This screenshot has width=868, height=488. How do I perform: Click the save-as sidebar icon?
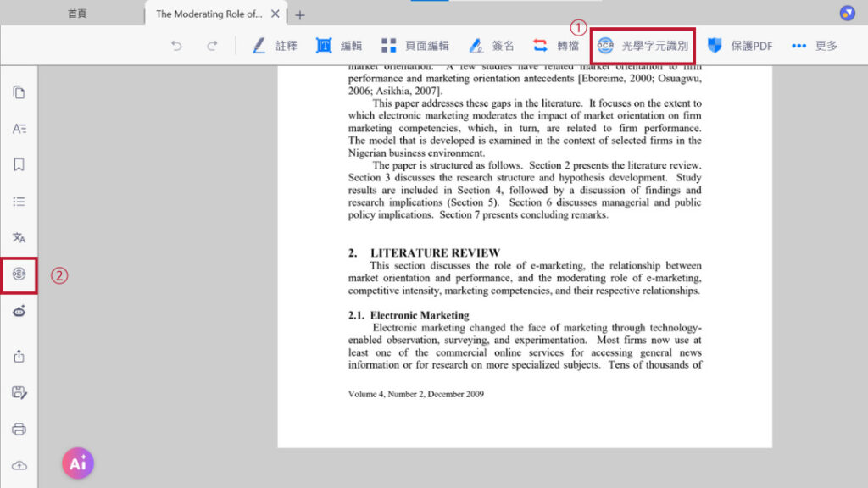click(x=19, y=392)
